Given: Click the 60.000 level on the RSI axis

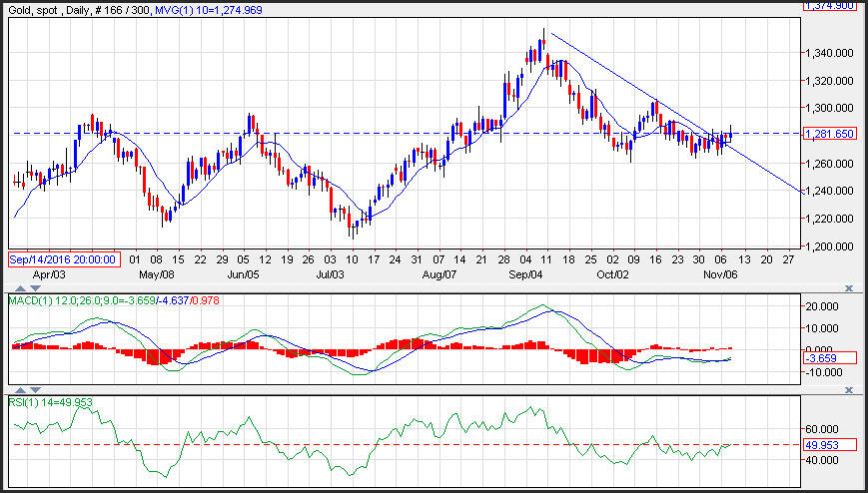Looking at the screenshot, I should pyautogui.click(x=826, y=428).
